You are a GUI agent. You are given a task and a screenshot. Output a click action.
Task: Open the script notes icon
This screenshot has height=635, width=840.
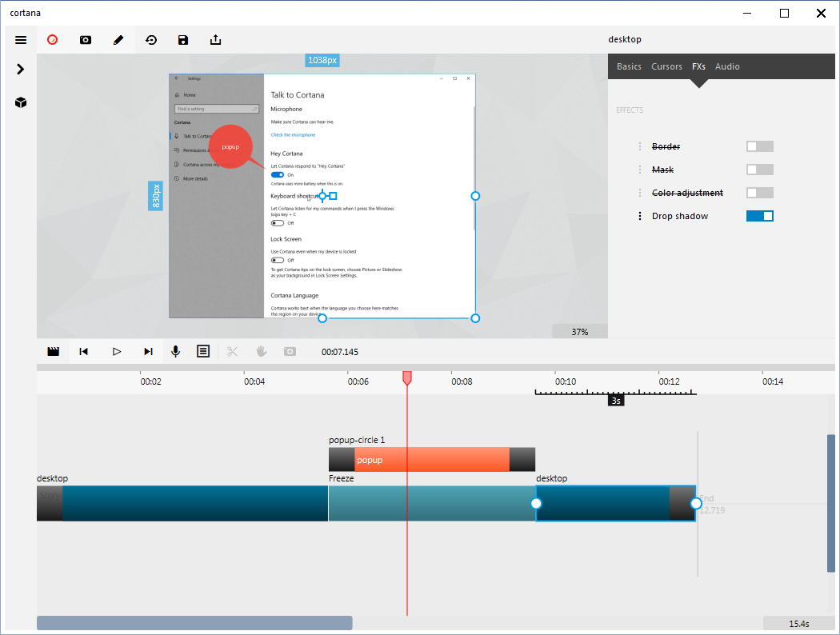coord(203,351)
